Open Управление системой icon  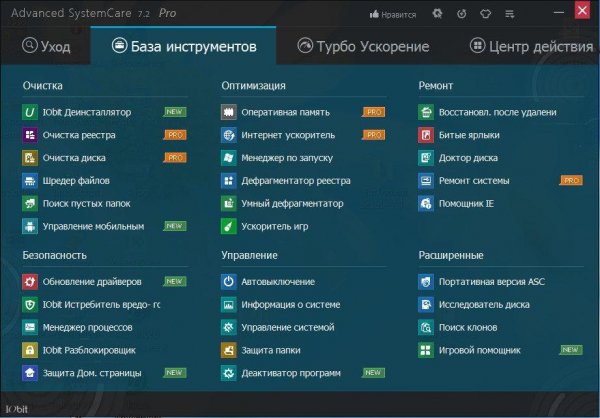229,327
